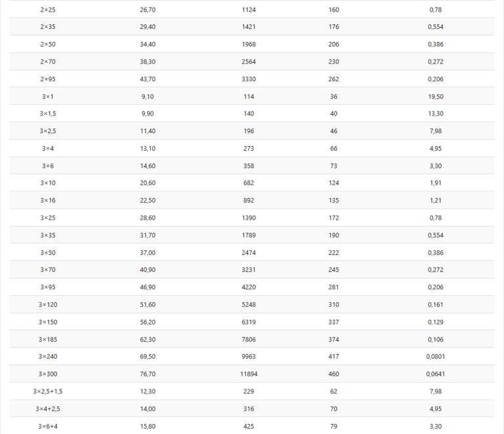This screenshot has width=504, height=434.
Task: Click the 3×120 row label
Action: click(47, 305)
